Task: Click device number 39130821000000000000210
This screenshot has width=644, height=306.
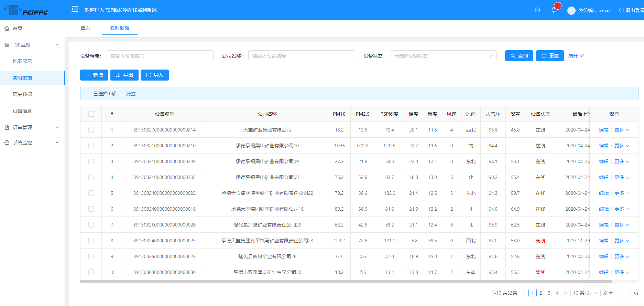Action: [x=164, y=146]
